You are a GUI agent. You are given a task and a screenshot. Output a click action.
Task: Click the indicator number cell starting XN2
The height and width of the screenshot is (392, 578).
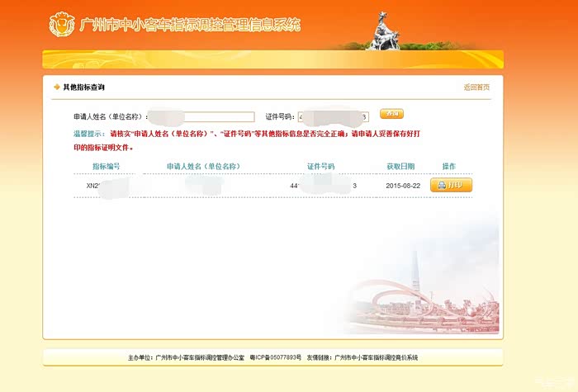[107, 186]
